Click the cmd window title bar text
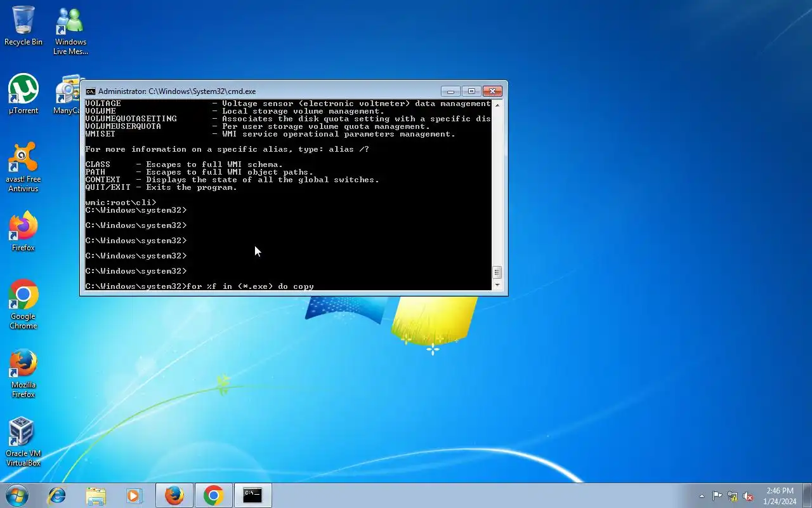The image size is (812, 508). 177,91
